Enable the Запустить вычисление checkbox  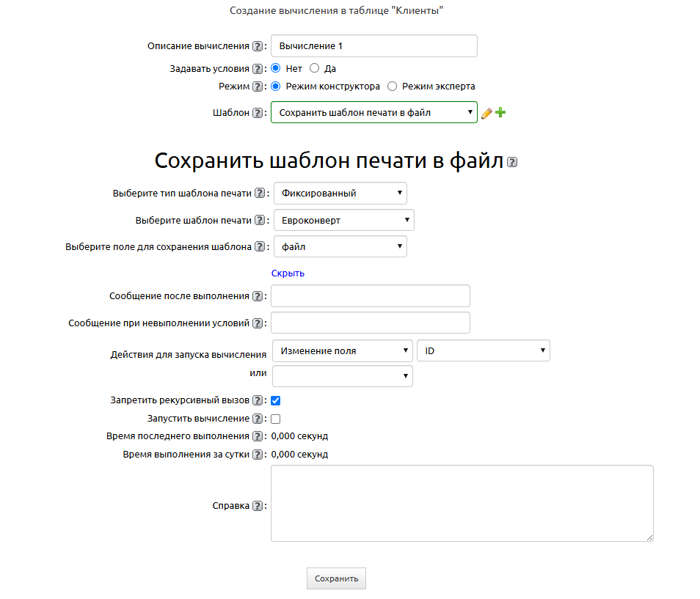(276, 419)
